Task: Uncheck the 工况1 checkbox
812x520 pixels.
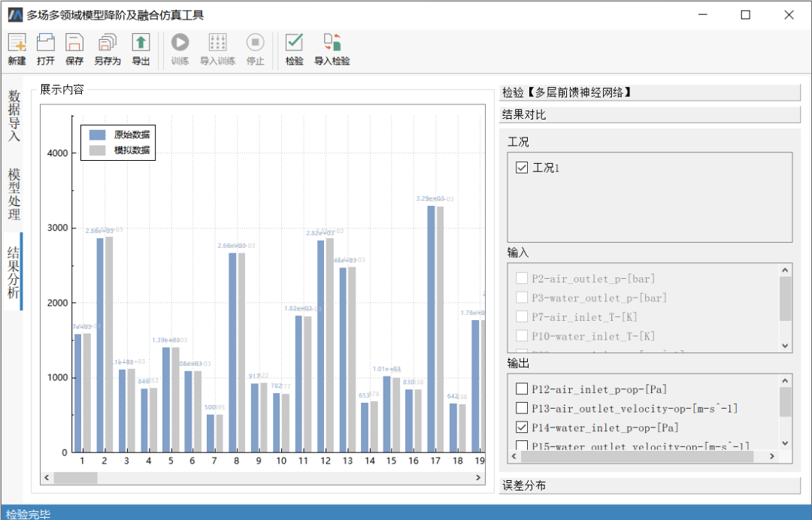Action: tap(522, 168)
